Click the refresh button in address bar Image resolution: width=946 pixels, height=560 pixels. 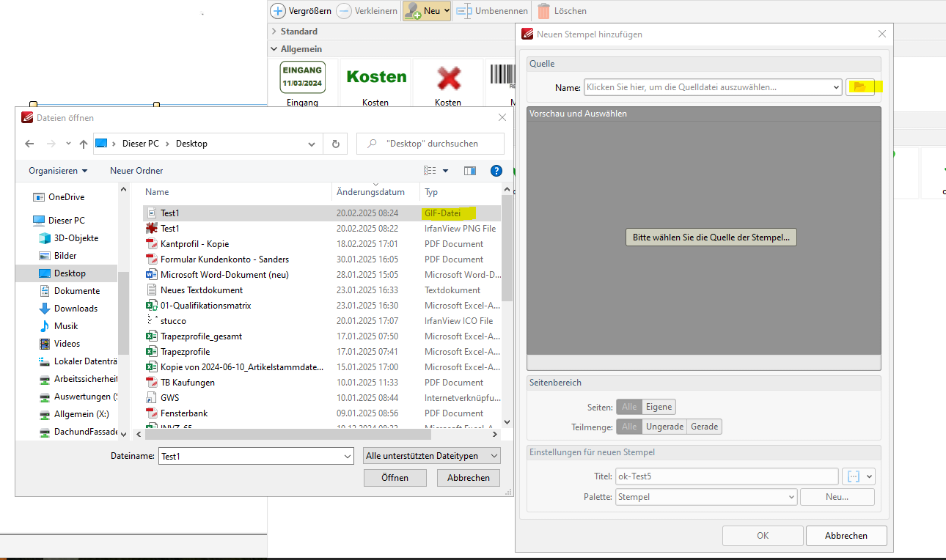coord(335,144)
